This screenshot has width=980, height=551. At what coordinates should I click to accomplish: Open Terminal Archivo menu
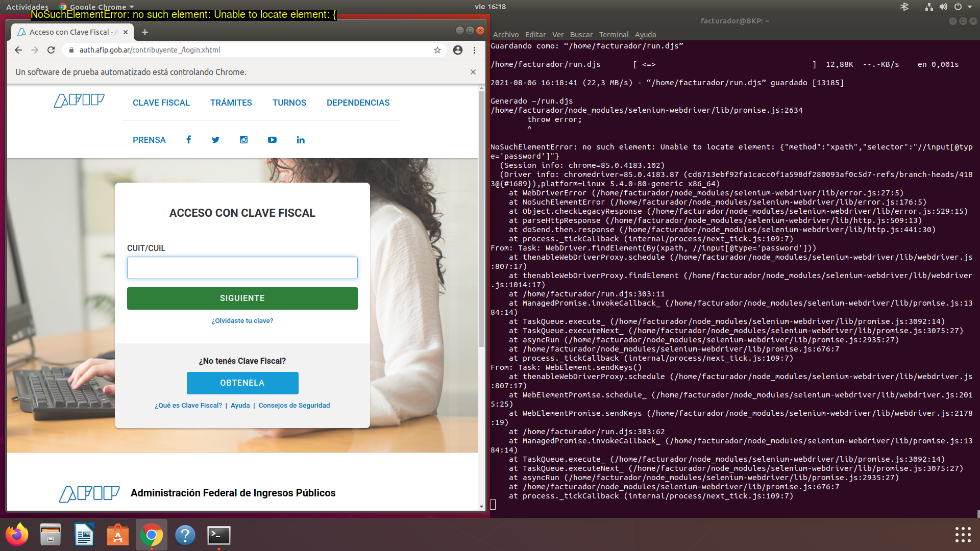click(x=506, y=35)
